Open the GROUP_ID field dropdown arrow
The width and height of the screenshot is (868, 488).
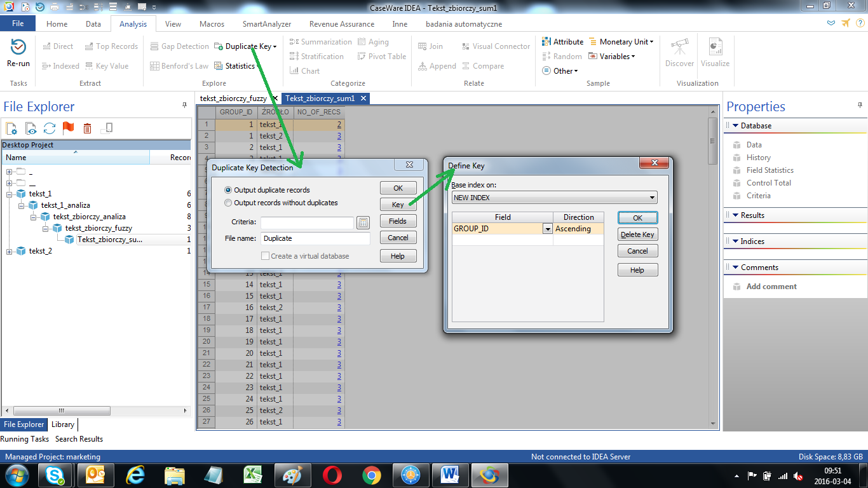point(547,229)
